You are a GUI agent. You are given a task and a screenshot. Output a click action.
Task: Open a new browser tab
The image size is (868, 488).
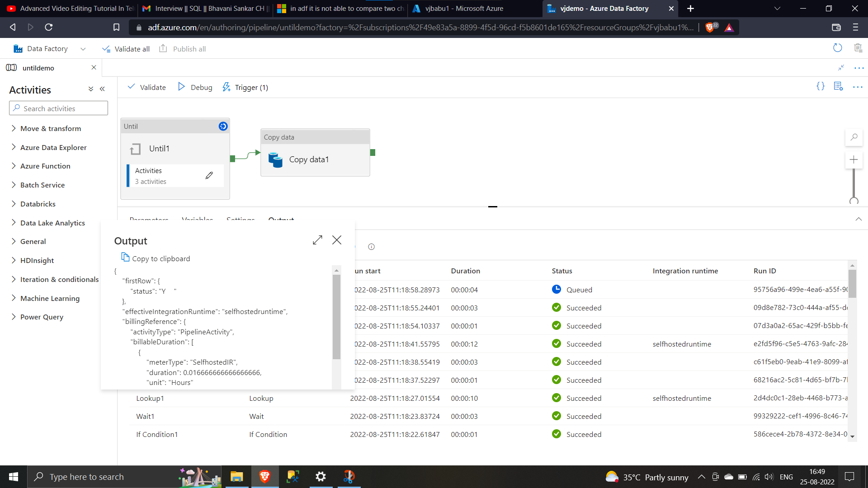click(x=690, y=8)
